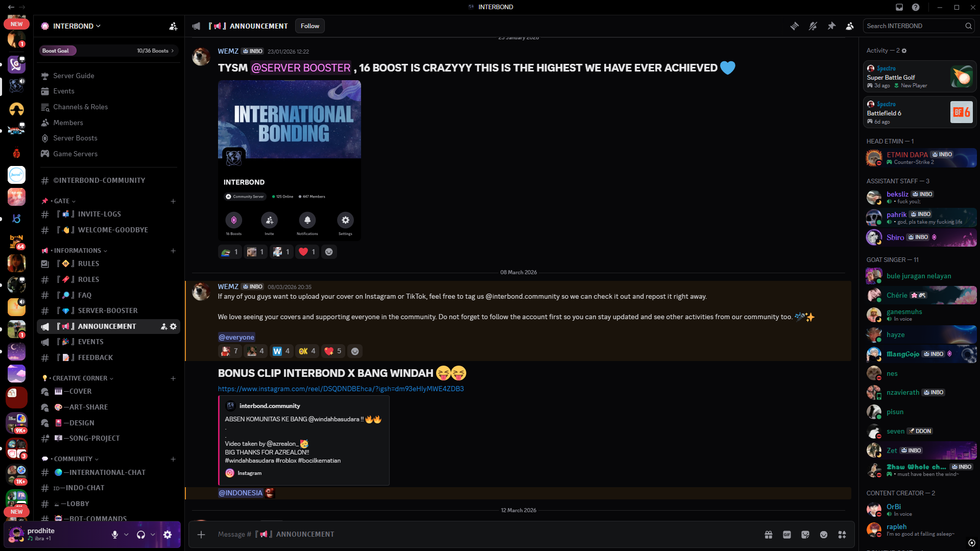Image resolution: width=980 pixels, height=551 pixels.
Task: Open Game Servers
Action: point(109,154)
